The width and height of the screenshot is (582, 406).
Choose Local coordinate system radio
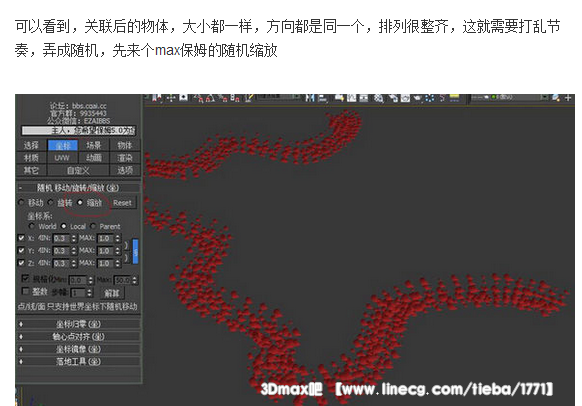(x=63, y=226)
